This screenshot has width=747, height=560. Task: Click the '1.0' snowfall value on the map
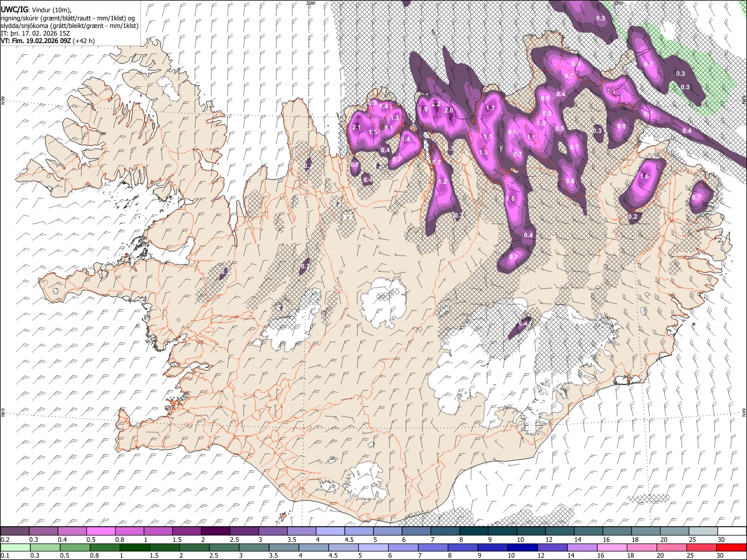tap(541, 123)
